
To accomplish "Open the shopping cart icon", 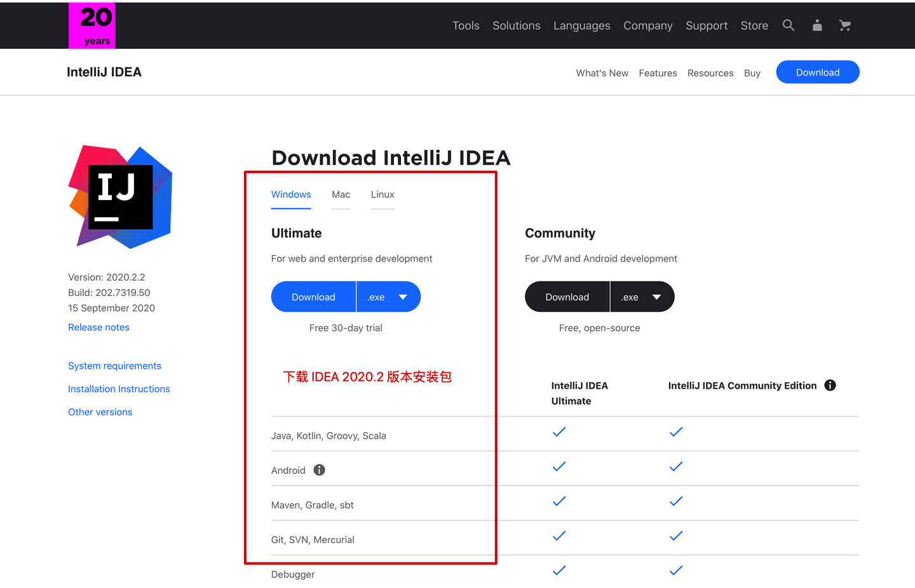I will click(845, 25).
